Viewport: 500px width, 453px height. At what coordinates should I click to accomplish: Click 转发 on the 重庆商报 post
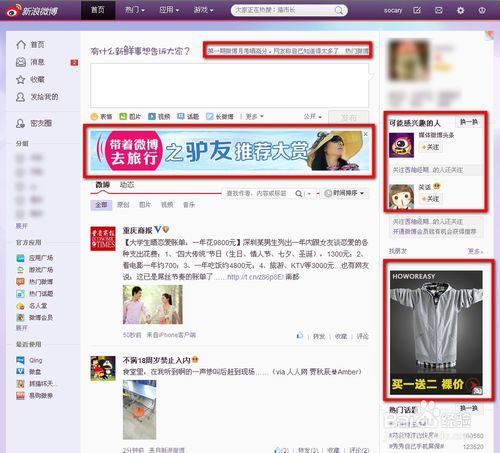[x=319, y=336]
